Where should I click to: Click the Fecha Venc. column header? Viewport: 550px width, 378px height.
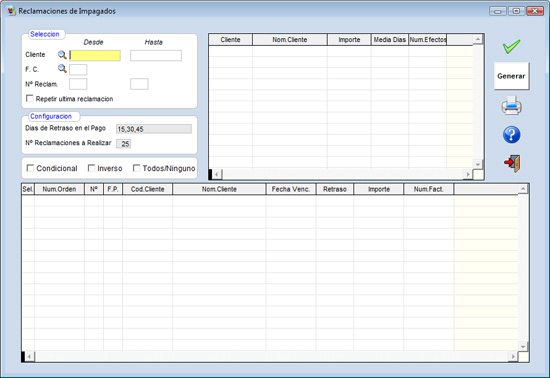click(291, 189)
